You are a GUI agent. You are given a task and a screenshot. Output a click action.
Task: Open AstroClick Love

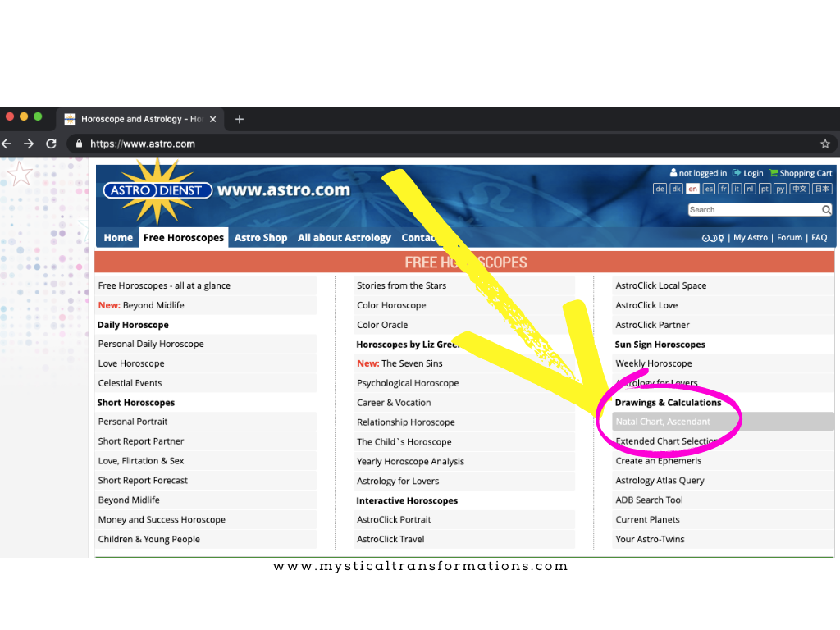(x=724, y=305)
